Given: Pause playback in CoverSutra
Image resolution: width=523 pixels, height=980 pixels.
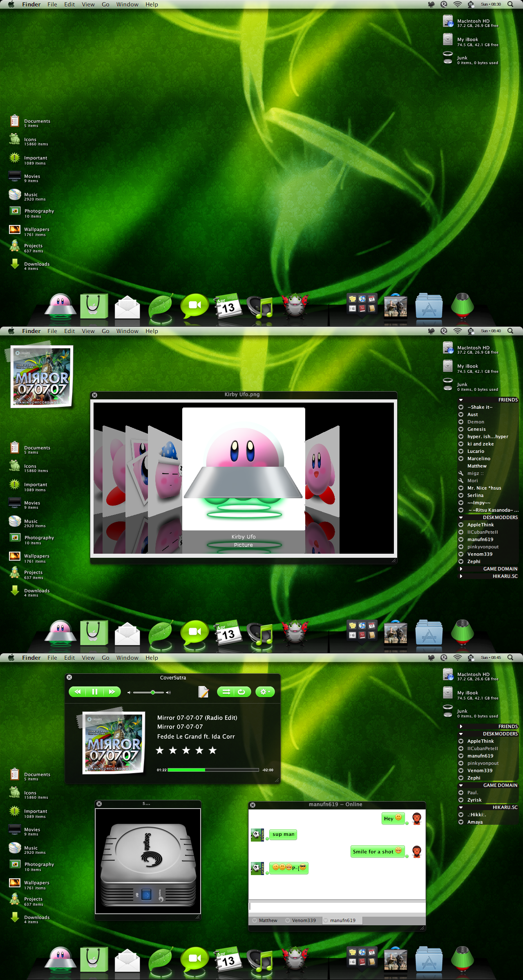Looking at the screenshot, I should [95, 692].
